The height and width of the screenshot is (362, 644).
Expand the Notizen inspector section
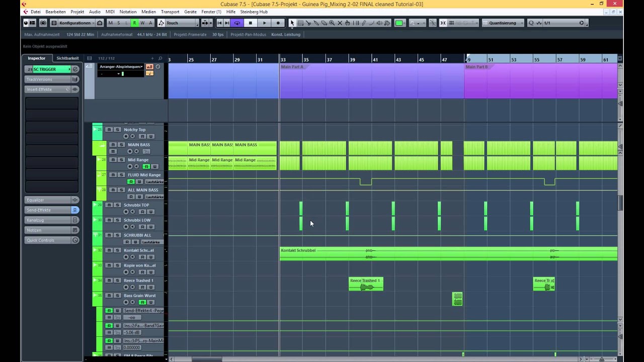(x=52, y=230)
